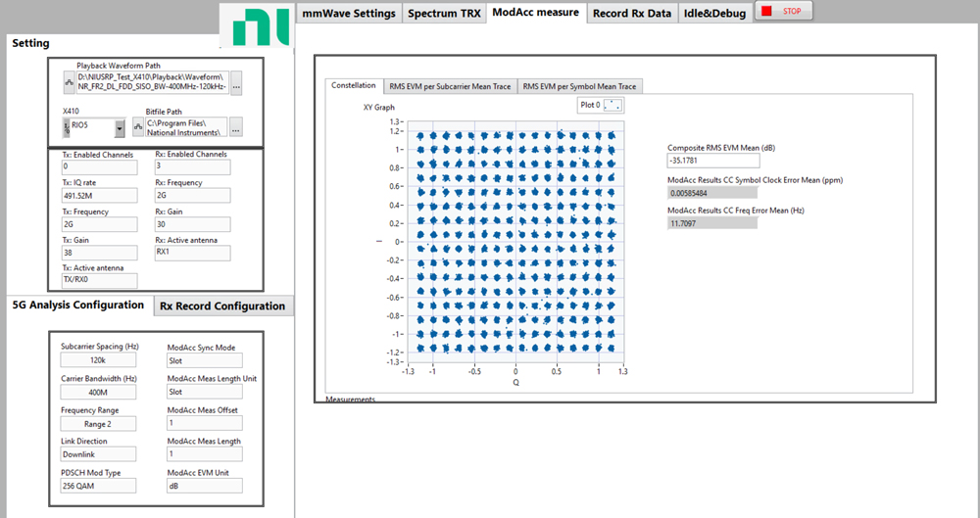The height and width of the screenshot is (518, 980).
Task: Click the Playback Waveform Path browse button
Action: tap(236, 82)
